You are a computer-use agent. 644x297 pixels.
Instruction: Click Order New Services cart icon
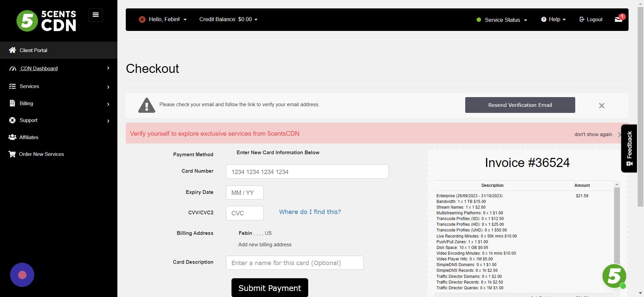click(x=12, y=154)
